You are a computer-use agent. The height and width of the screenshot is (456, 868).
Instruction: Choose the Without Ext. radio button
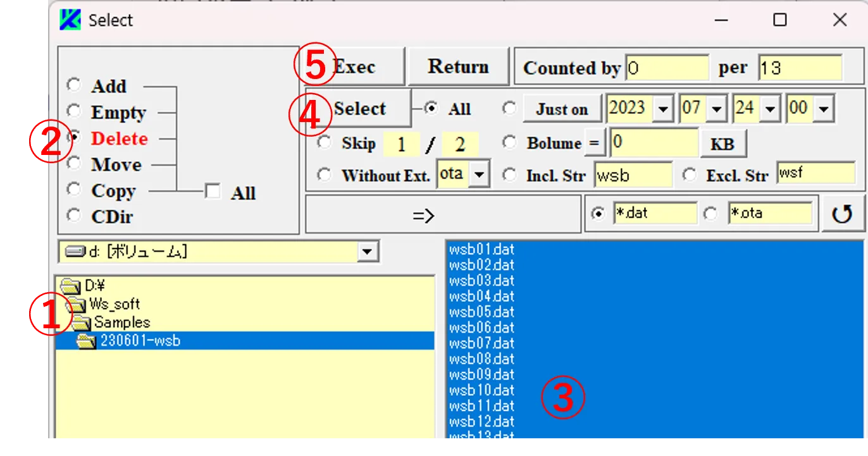[325, 175]
